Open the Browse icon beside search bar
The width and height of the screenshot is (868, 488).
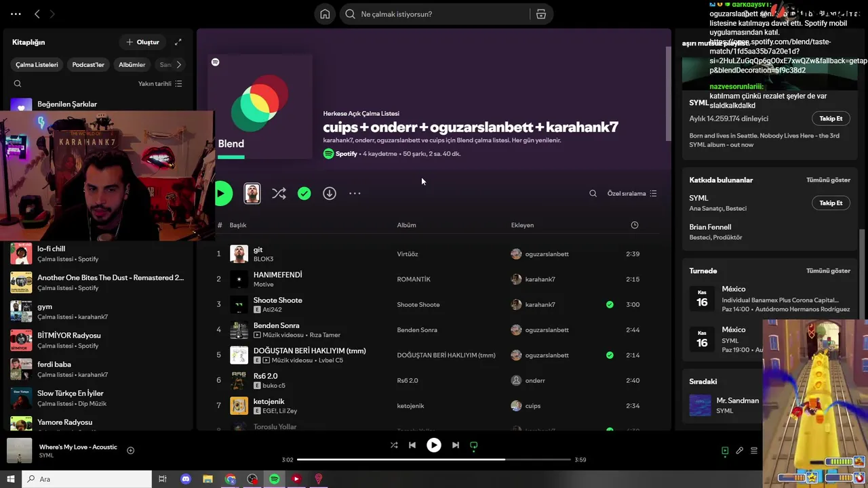(x=540, y=14)
